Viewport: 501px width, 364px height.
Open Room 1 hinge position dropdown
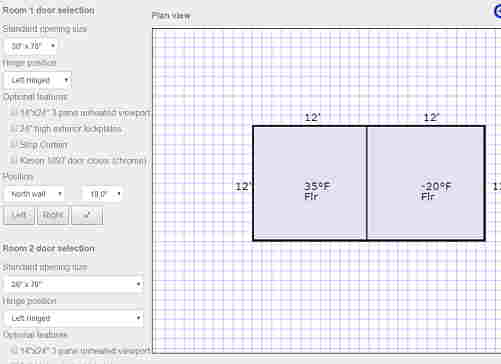[38, 80]
